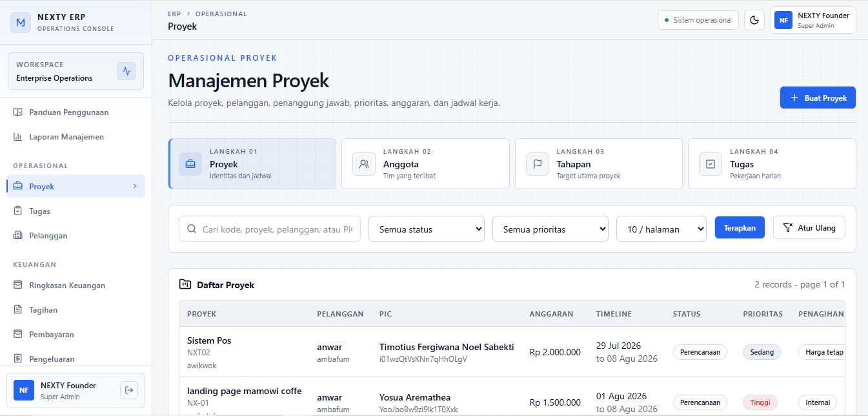Click the Sistem Pos project name
The image size is (868, 416).
click(209, 340)
